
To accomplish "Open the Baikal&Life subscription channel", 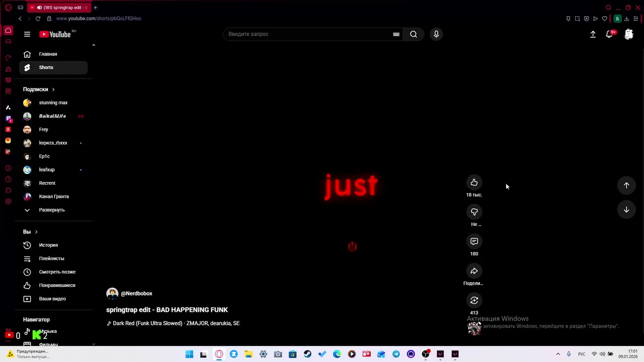I will pyautogui.click(x=53, y=116).
